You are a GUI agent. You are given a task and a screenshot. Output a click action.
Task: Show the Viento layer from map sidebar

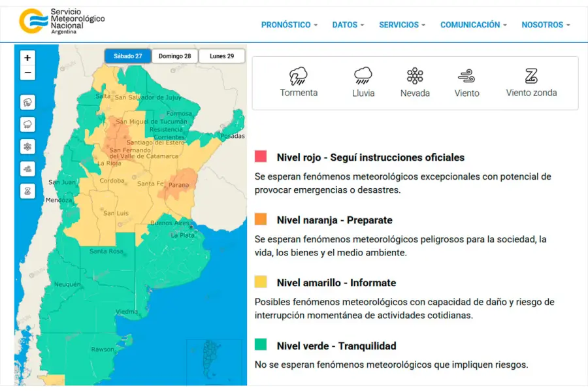[27, 169]
